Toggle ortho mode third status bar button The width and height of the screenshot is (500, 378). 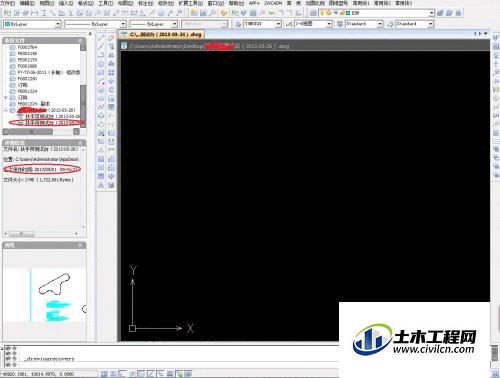point(123,374)
